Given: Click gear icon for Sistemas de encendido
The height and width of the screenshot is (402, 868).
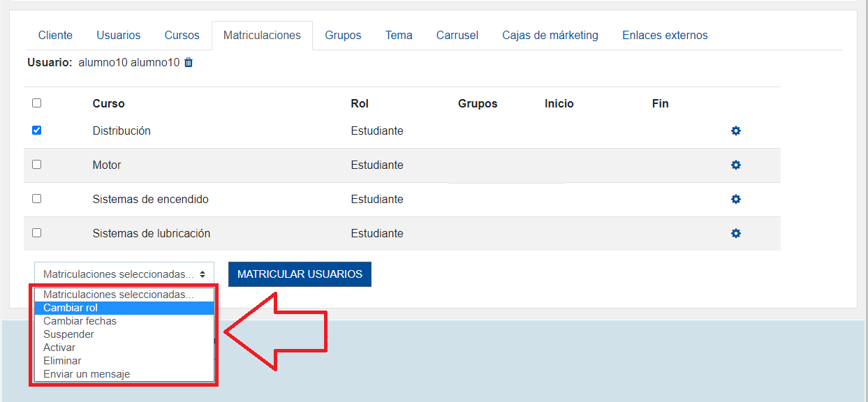Looking at the screenshot, I should pos(735,200).
